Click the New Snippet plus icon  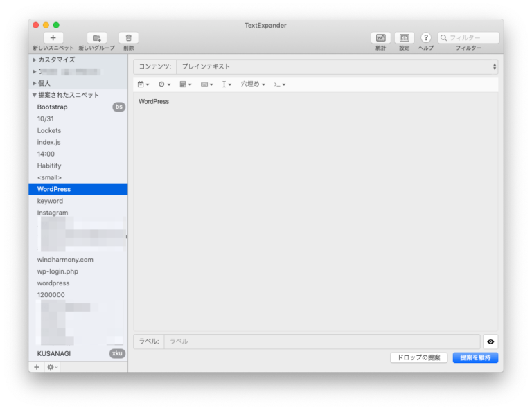(x=53, y=38)
